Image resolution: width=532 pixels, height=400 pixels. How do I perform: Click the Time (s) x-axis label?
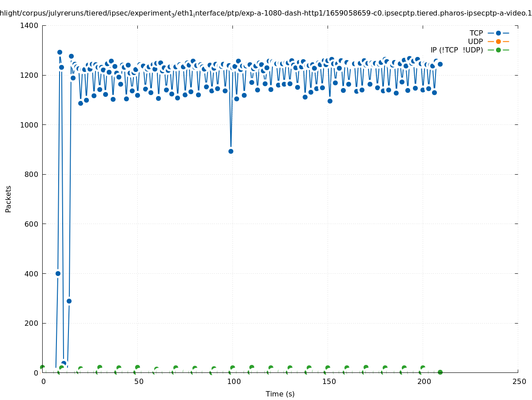point(280,394)
